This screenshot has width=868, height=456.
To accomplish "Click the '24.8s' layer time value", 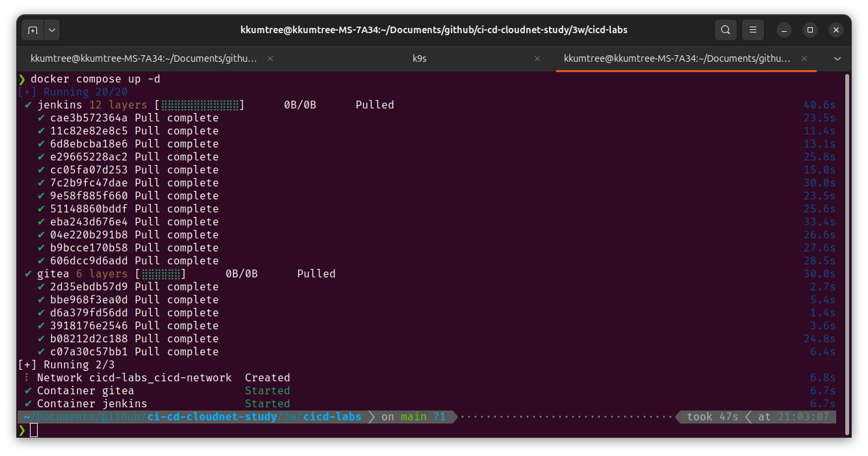I will [820, 339].
